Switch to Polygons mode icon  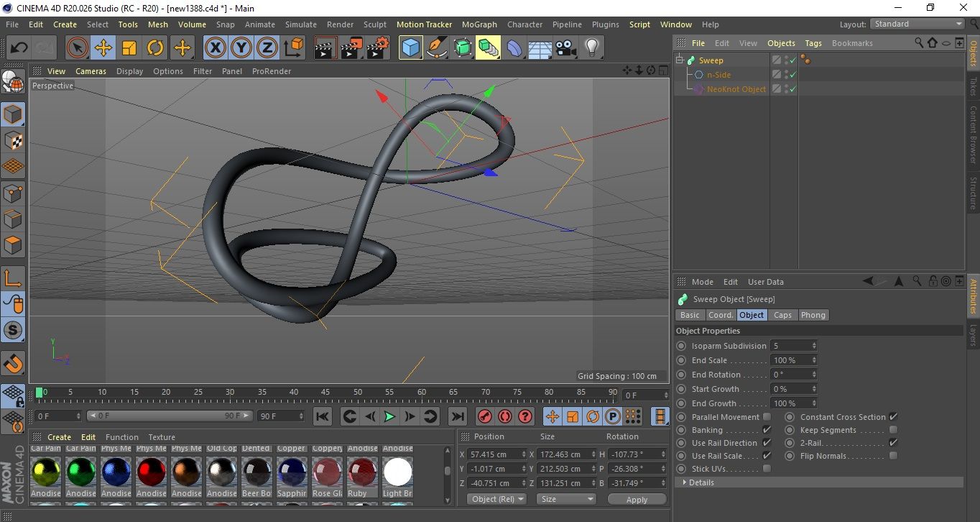(x=14, y=245)
